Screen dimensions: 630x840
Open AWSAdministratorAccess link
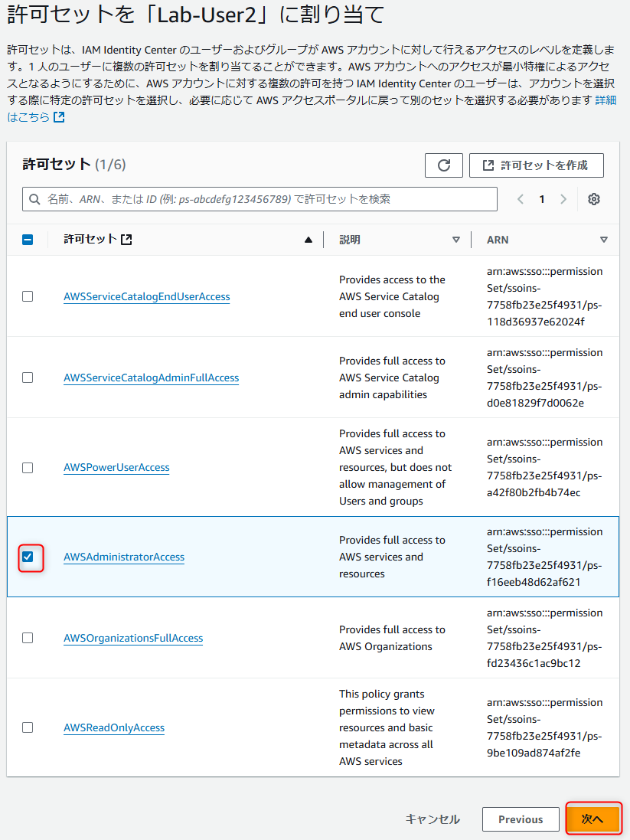[x=124, y=557]
